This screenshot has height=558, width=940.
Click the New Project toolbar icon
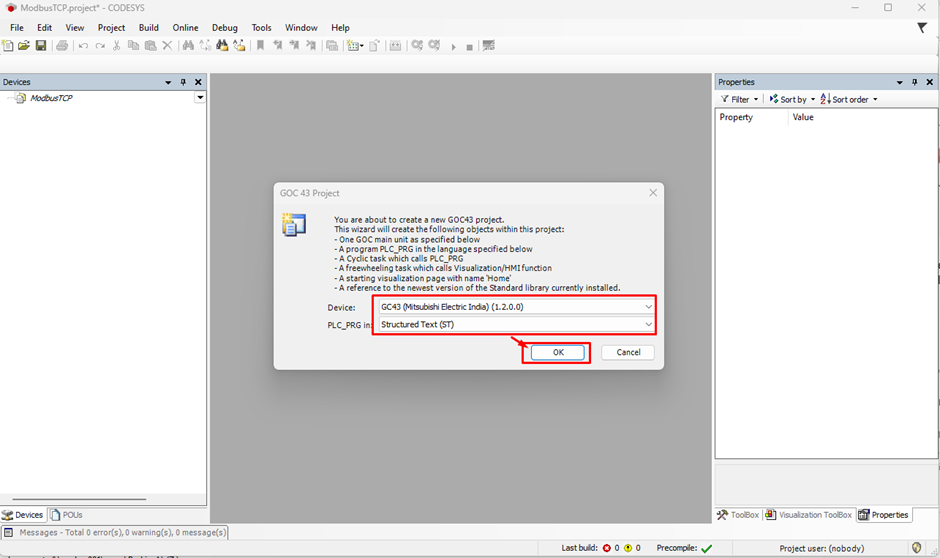[x=8, y=46]
